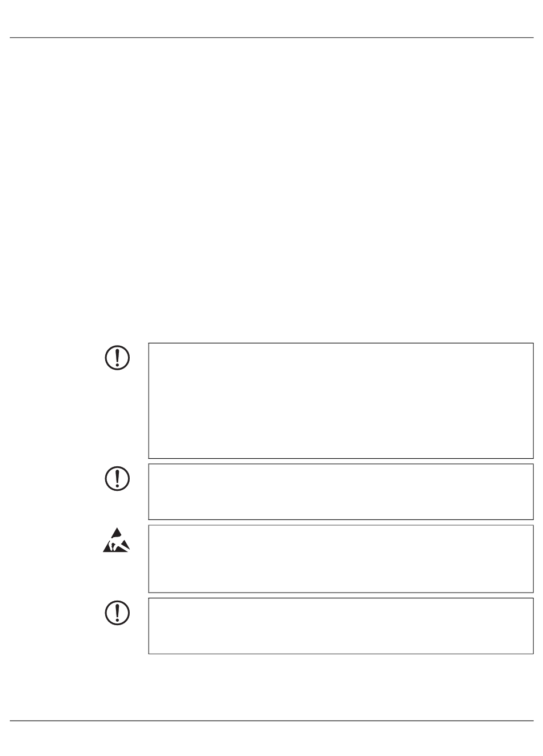Image resolution: width=543 pixels, height=756 pixels.
Task: Click the notice box beside the ESD icon
Action: click(341, 559)
